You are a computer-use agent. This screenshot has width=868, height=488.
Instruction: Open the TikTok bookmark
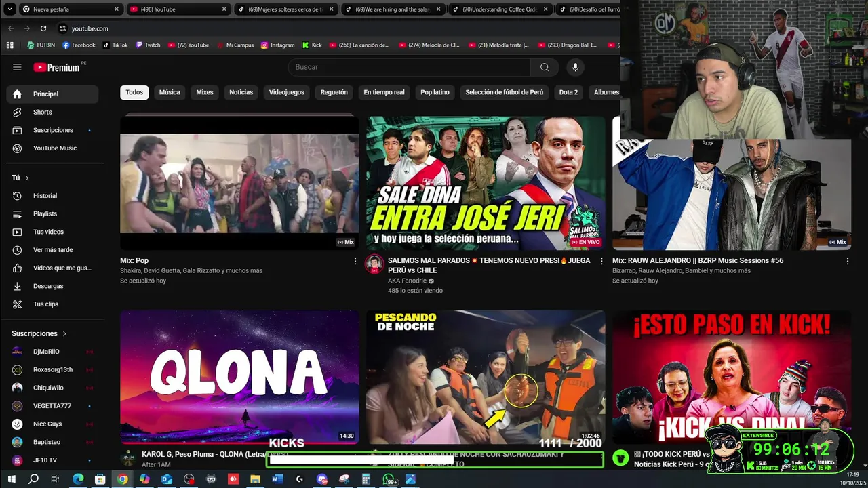pos(115,45)
